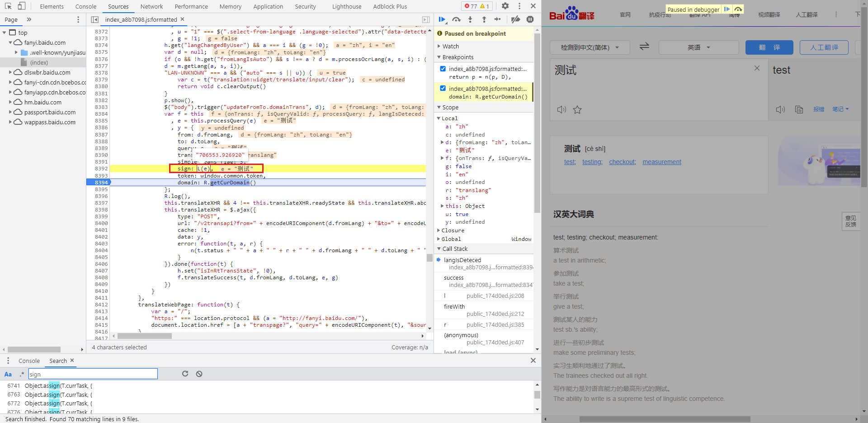Expand the Closure scope
The width and height of the screenshot is (868, 423).
tap(439, 230)
